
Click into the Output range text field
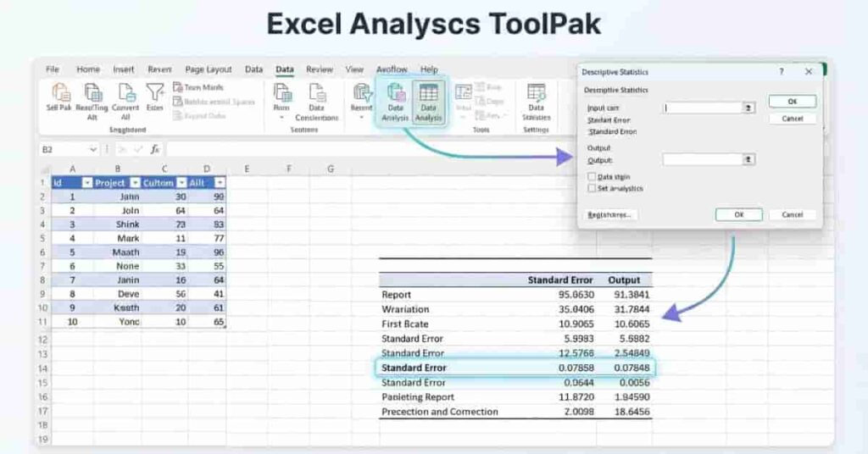(x=703, y=159)
